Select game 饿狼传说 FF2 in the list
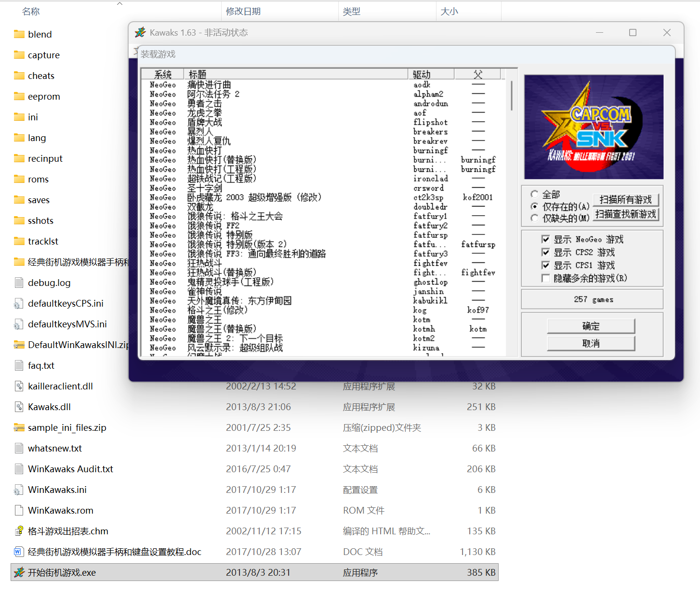This screenshot has width=700, height=594. point(213,225)
